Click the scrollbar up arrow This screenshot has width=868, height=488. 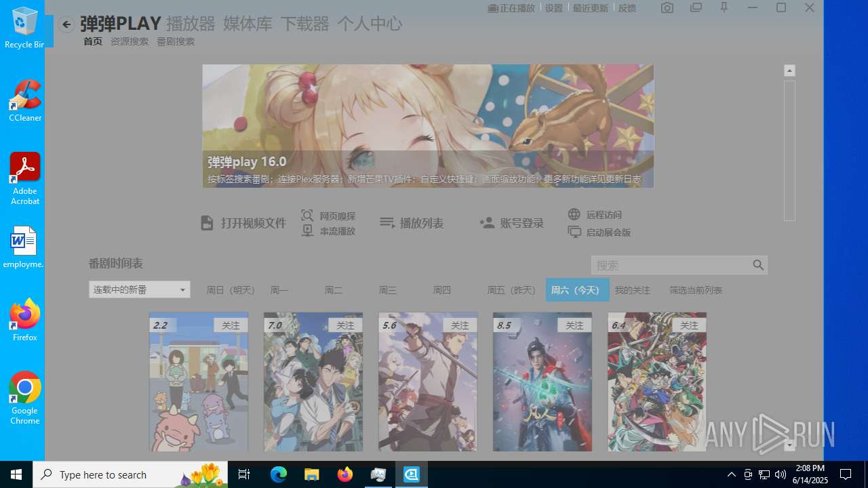(789, 70)
